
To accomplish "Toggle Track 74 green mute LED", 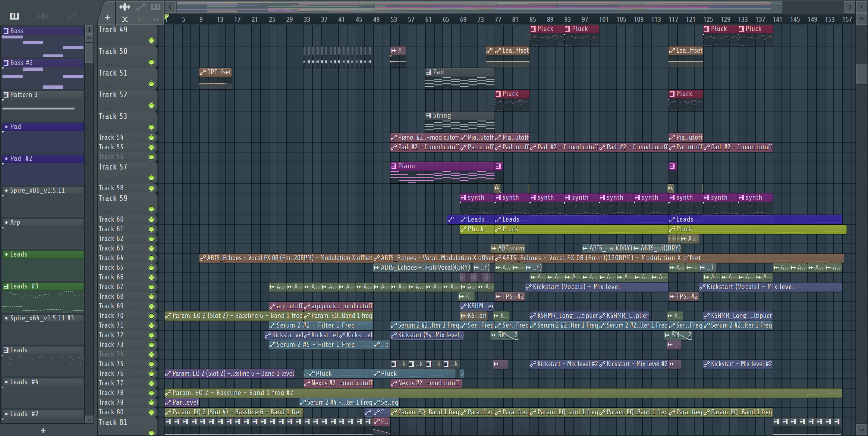I will coord(151,354).
